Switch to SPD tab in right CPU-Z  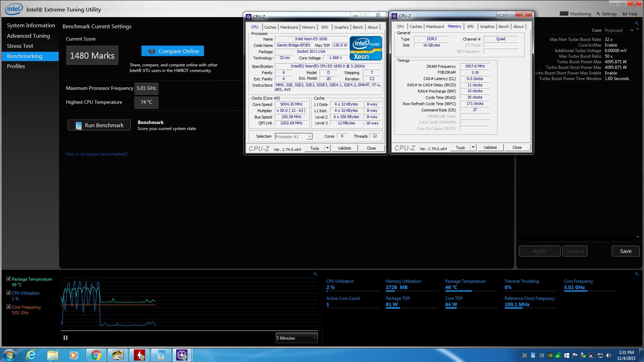pyautogui.click(x=471, y=27)
